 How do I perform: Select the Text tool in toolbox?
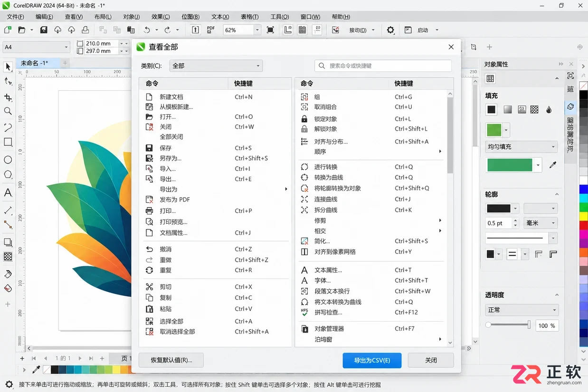click(x=8, y=192)
